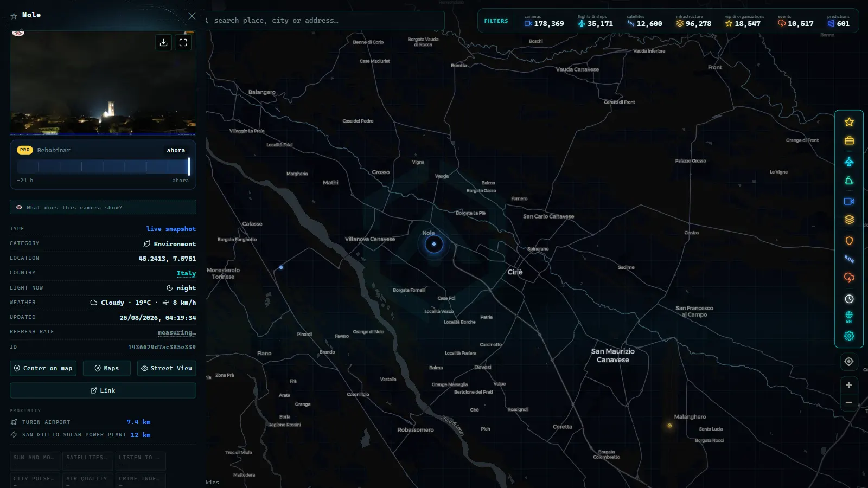The image size is (868, 488).
Task: Open the camera image in fullscreen
Action: [x=183, y=42]
